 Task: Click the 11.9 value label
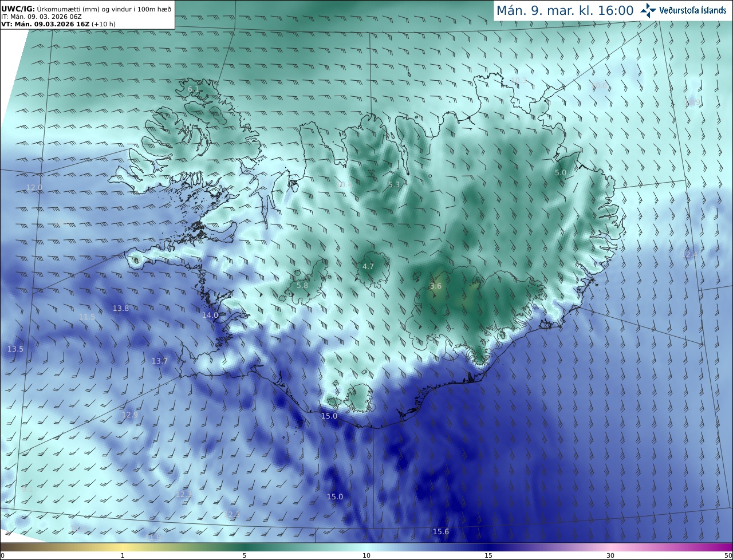point(153,537)
